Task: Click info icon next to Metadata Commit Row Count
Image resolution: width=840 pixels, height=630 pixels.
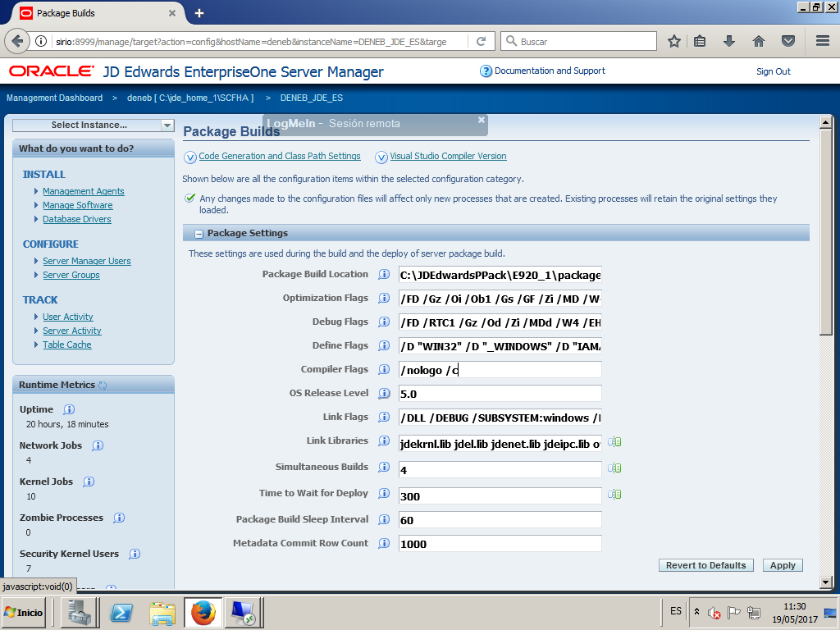Action: (384, 543)
